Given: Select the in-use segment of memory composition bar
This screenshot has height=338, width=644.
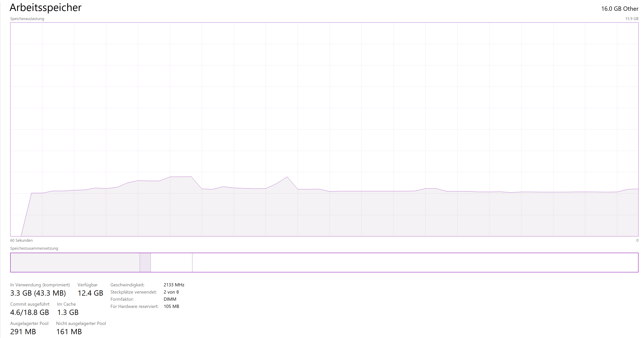Looking at the screenshot, I should click(x=75, y=262).
